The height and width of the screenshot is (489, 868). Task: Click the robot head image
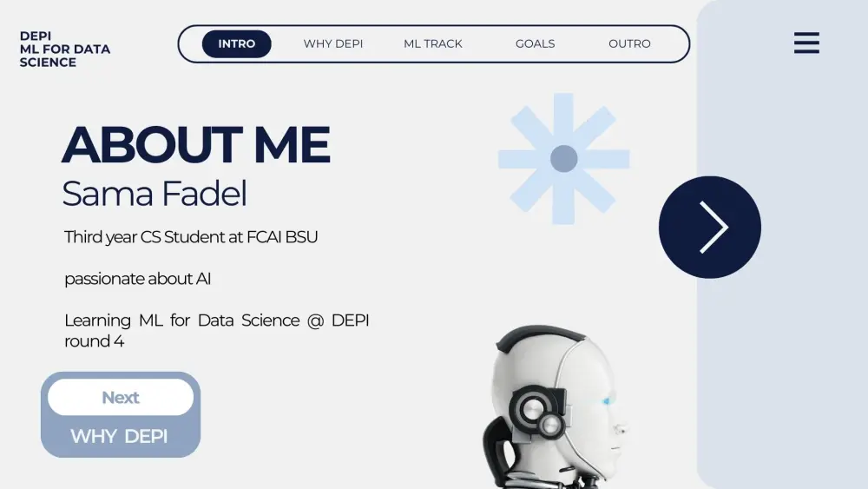click(x=555, y=407)
